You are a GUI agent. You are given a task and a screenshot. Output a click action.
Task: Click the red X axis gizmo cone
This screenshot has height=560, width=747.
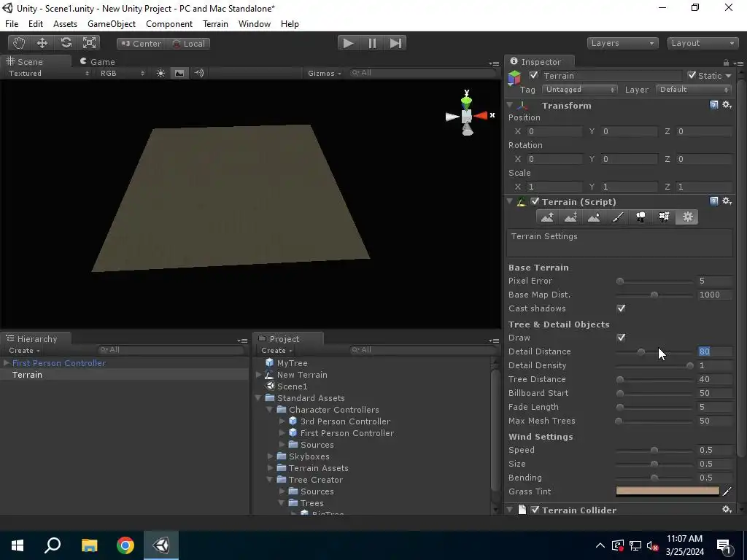point(481,116)
